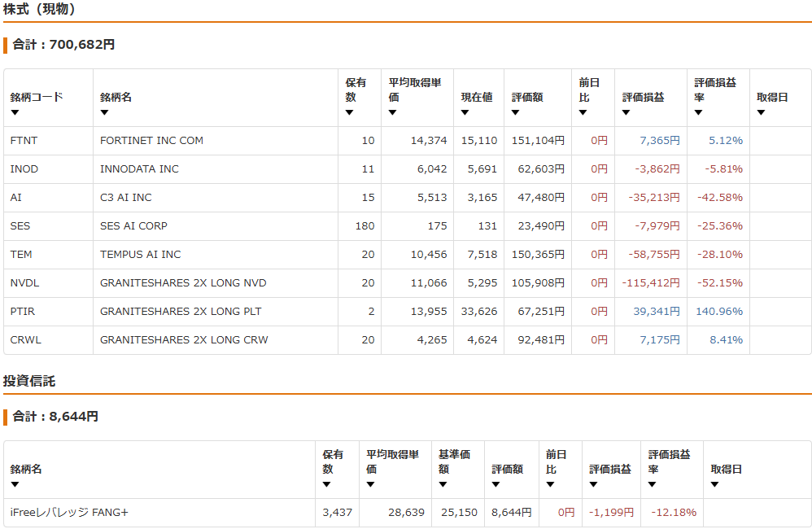Sort 投資信託 table by 評価損益 arrow
This screenshot has width=812, height=529.
click(593, 484)
